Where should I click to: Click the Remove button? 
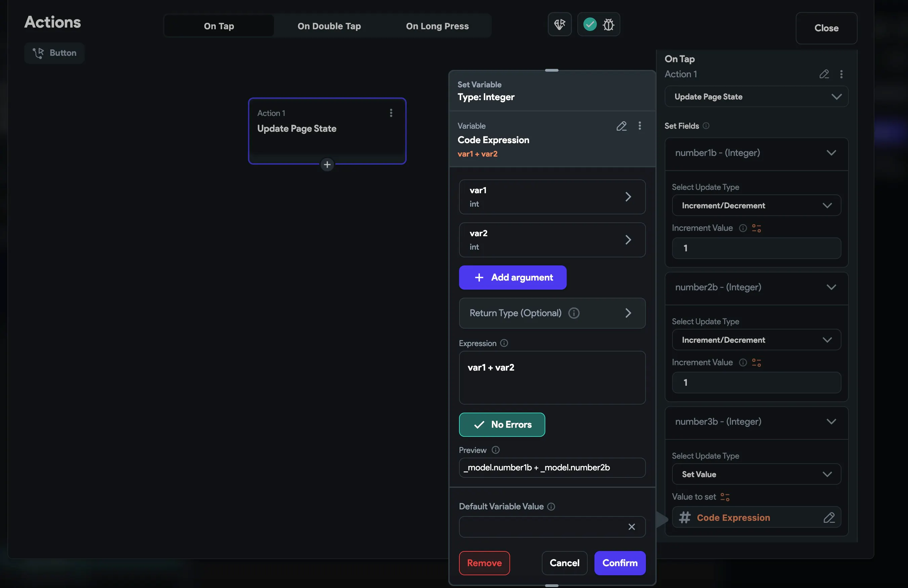click(x=484, y=563)
